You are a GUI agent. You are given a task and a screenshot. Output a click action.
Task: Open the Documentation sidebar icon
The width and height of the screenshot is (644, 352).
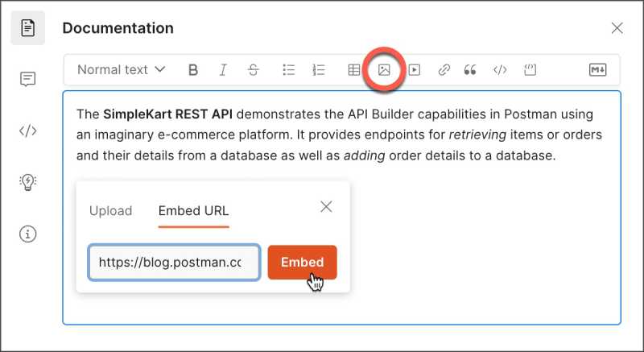28,28
